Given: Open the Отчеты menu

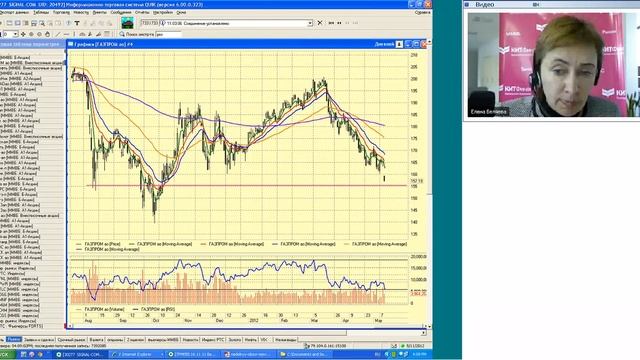Looking at the screenshot, I should point(142,13).
